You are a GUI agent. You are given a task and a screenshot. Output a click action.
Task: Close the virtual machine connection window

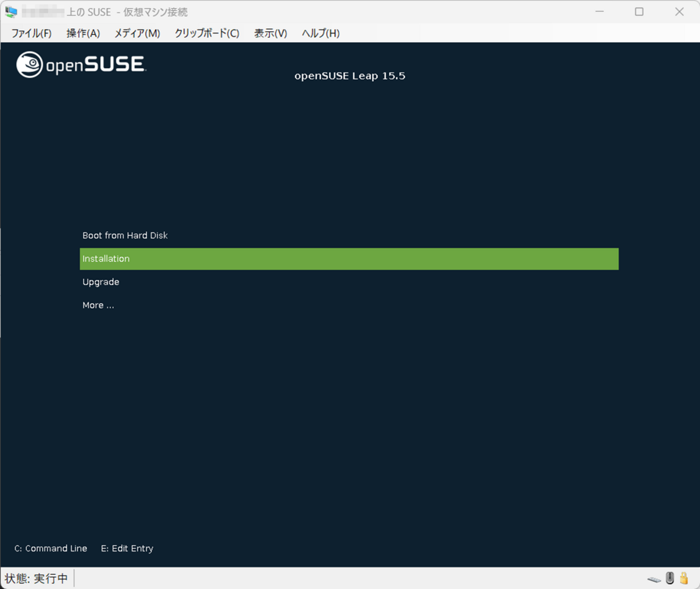(x=680, y=12)
